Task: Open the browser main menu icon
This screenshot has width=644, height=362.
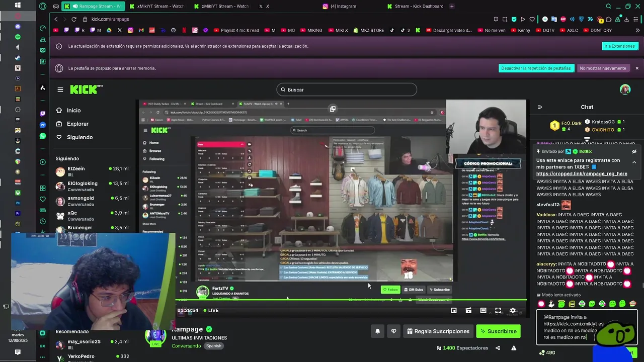Action: tap(635, 19)
